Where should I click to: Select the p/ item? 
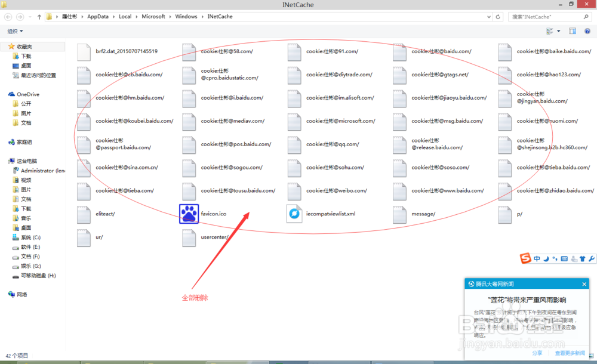(x=510, y=214)
